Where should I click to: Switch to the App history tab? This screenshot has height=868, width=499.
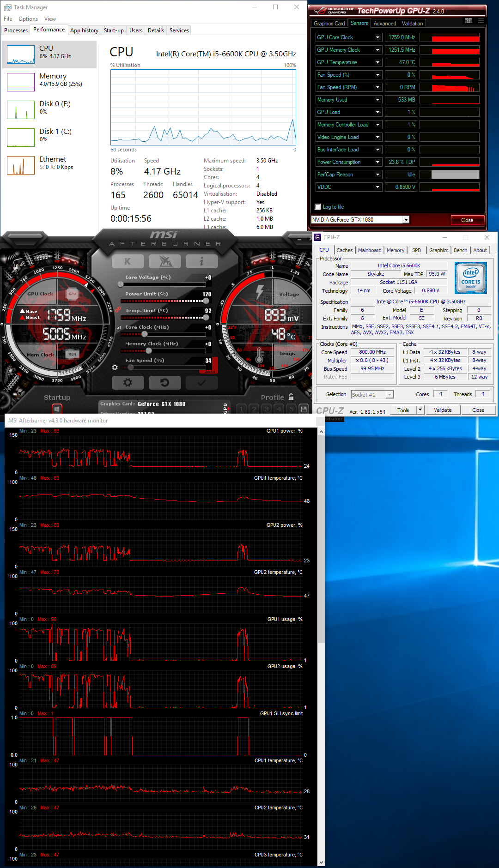pos(84,30)
